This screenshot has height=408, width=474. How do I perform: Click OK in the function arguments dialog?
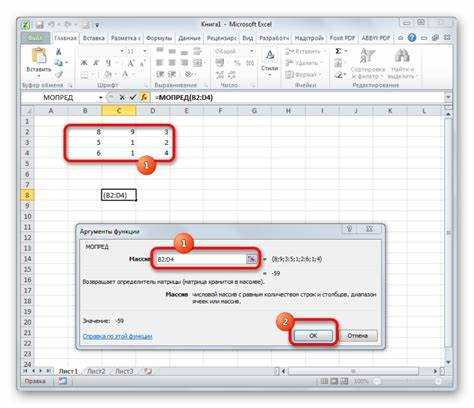coord(313,335)
